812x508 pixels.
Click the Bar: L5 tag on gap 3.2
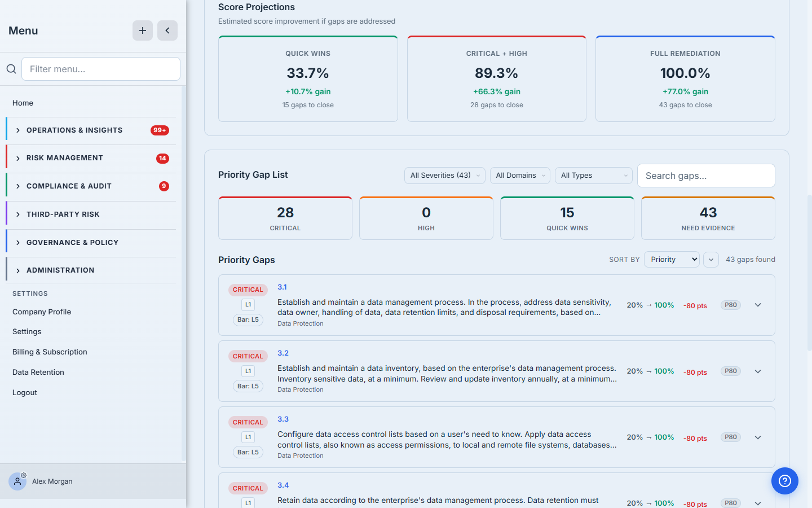(248, 387)
